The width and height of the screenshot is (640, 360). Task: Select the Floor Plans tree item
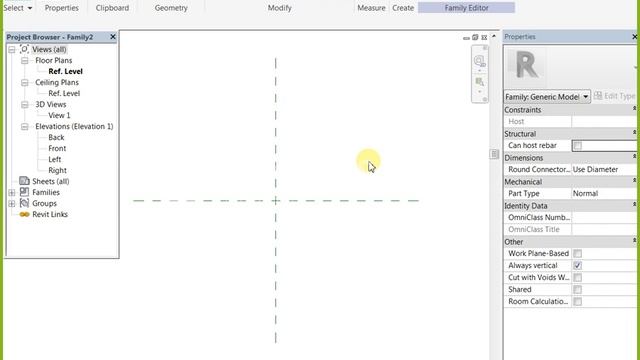(53, 60)
